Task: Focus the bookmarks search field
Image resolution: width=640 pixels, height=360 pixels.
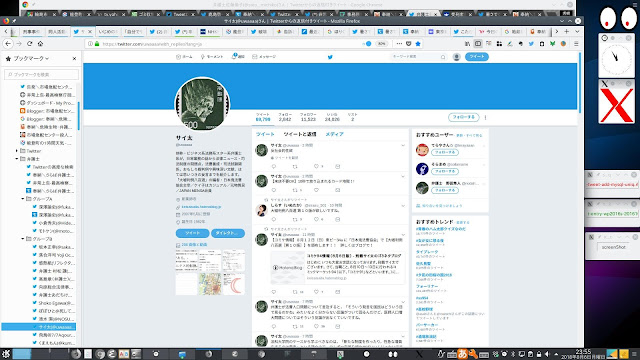Action: [42, 74]
